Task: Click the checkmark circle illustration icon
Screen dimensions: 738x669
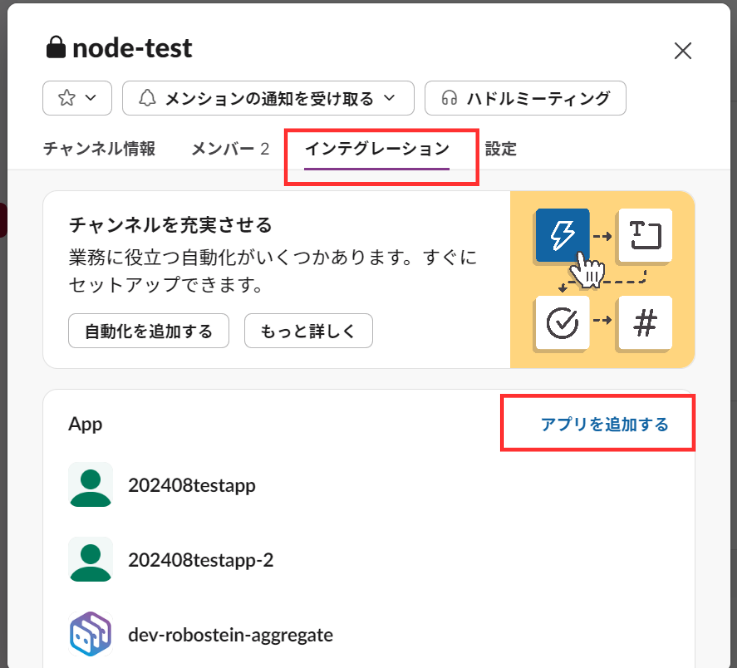Action: point(562,323)
